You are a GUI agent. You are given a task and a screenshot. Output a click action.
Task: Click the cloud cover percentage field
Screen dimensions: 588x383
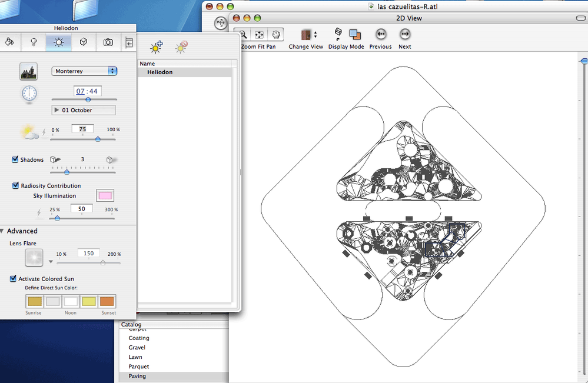pos(82,129)
